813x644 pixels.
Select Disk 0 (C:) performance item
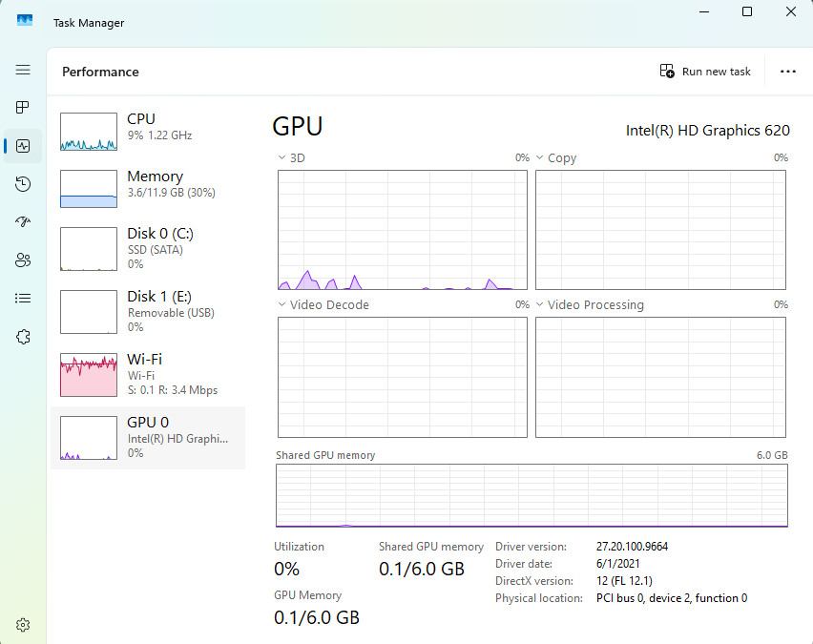click(148, 249)
